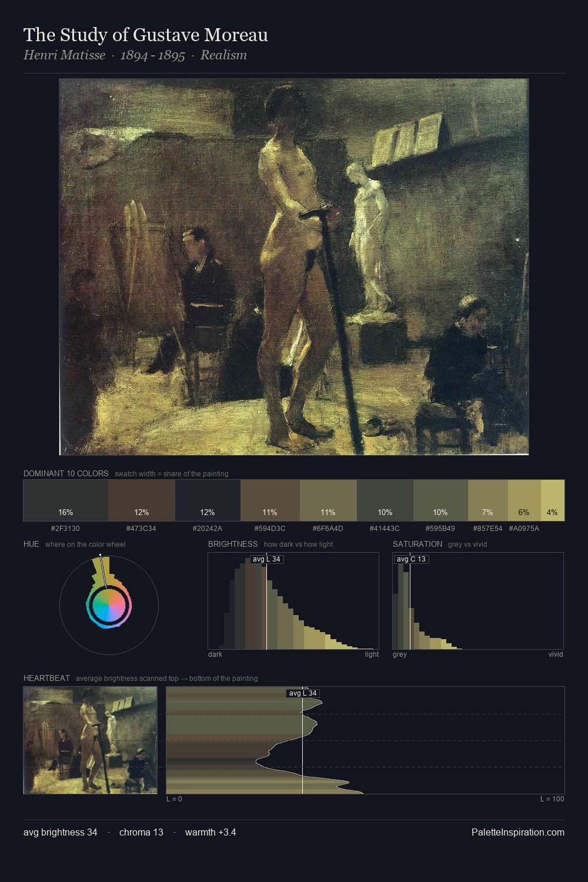Click the BRIGHTNESS section heading
The width and height of the screenshot is (588, 882).
[x=233, y=544]
